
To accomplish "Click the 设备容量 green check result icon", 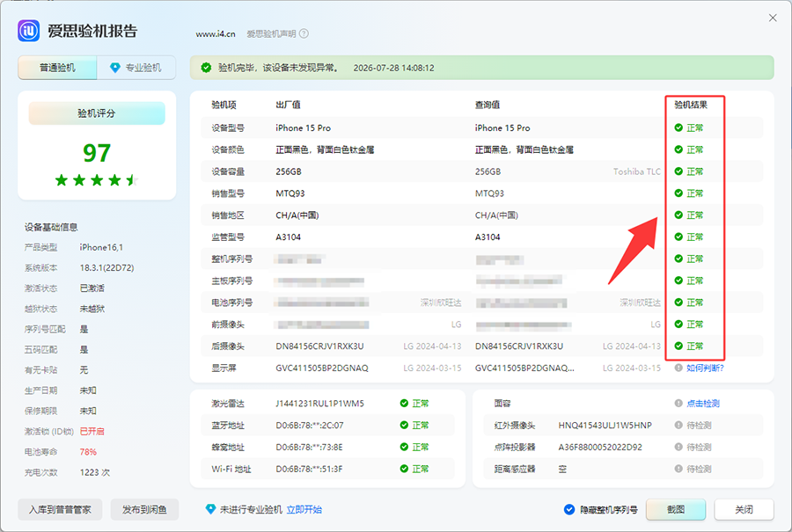I will tap(678, 171).
